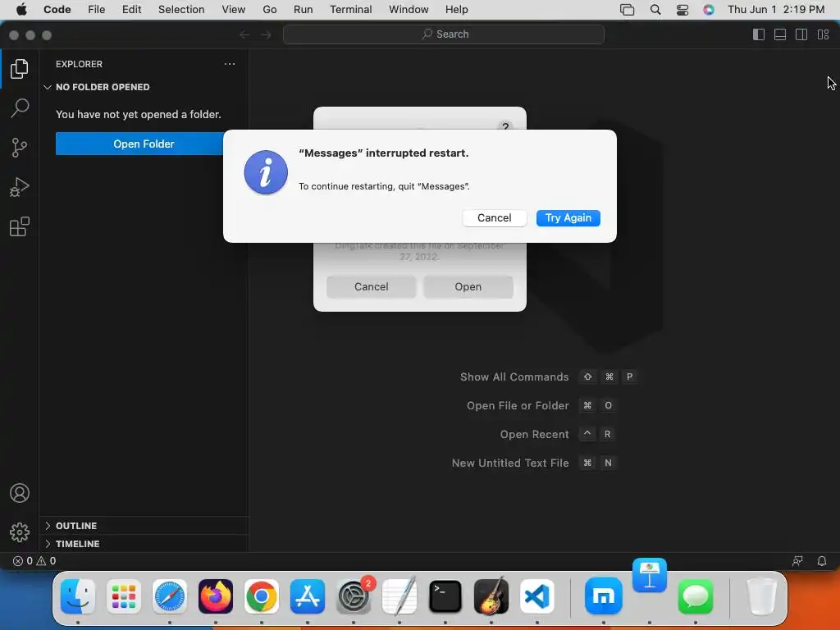Open the Apple menu

click(x=21, y=10)
